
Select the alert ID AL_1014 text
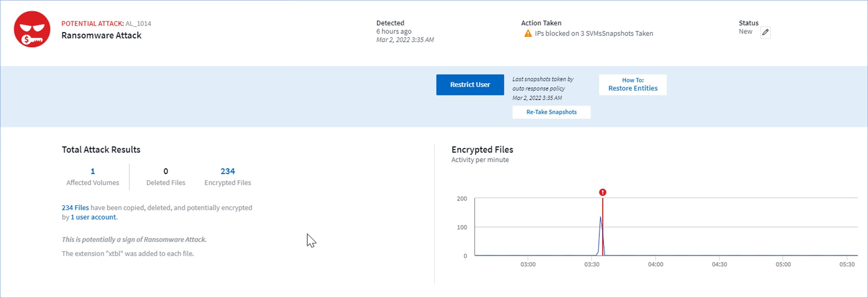tap(138, 24)
